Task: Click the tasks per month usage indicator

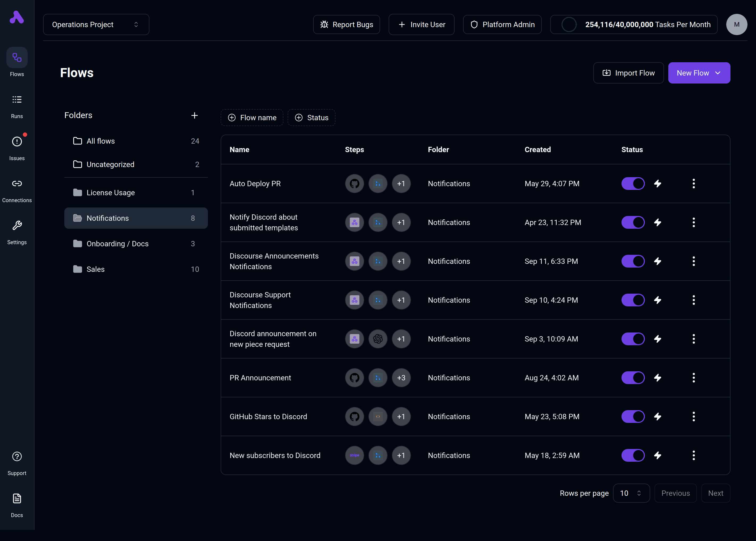Action: [633, 24]
